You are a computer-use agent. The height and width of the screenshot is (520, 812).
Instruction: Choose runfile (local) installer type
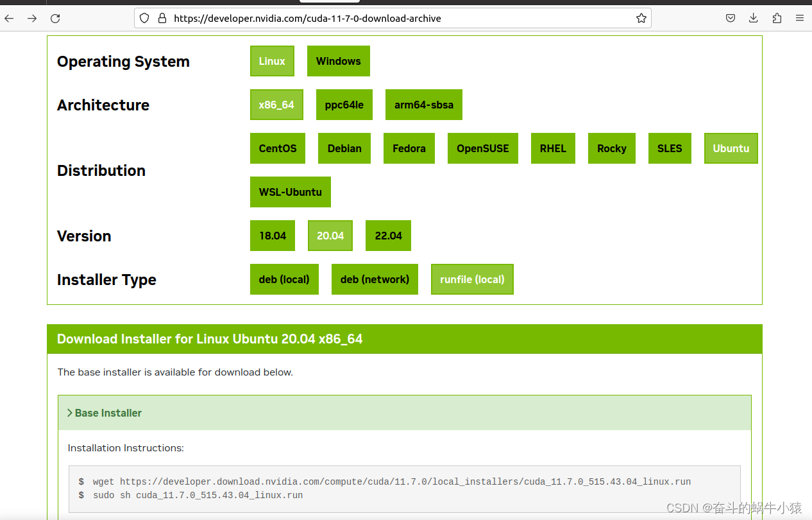pyautogui.click(x=472, y=279)
